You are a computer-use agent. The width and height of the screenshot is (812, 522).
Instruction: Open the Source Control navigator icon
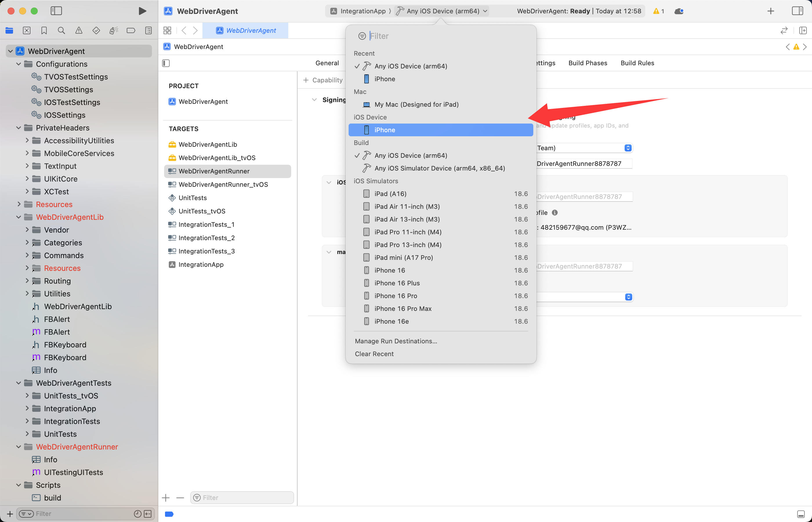[26, 30]
